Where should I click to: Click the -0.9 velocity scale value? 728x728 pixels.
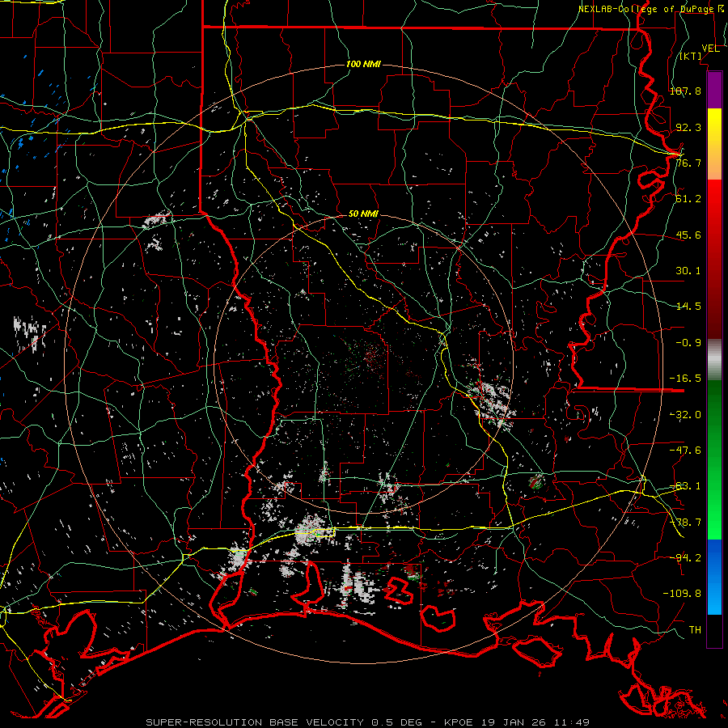(x=688, y=342)
